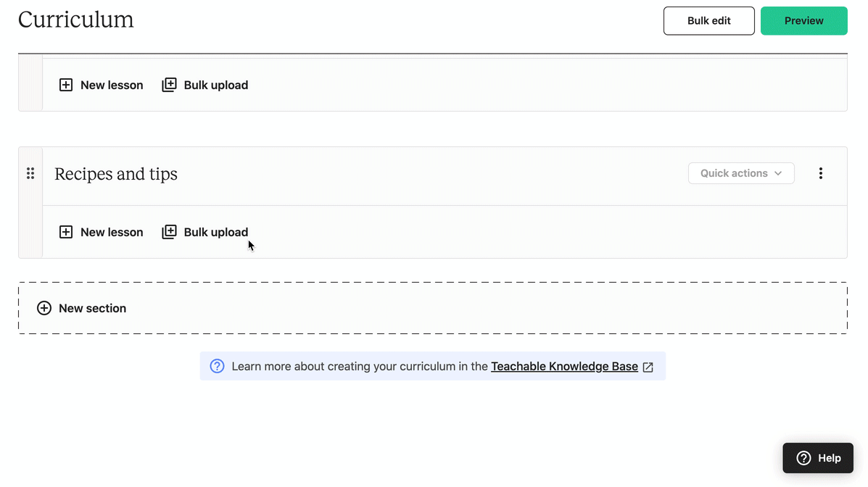Open the Help chat widget
The image size is (868, 487).
818,458
